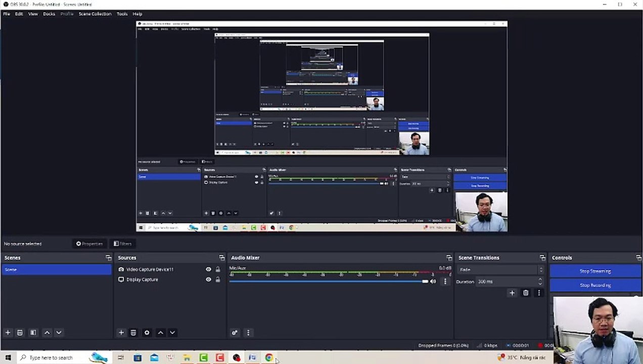
Task: Mute the Mic/Aux speaker icon
Action: (433, 282)
